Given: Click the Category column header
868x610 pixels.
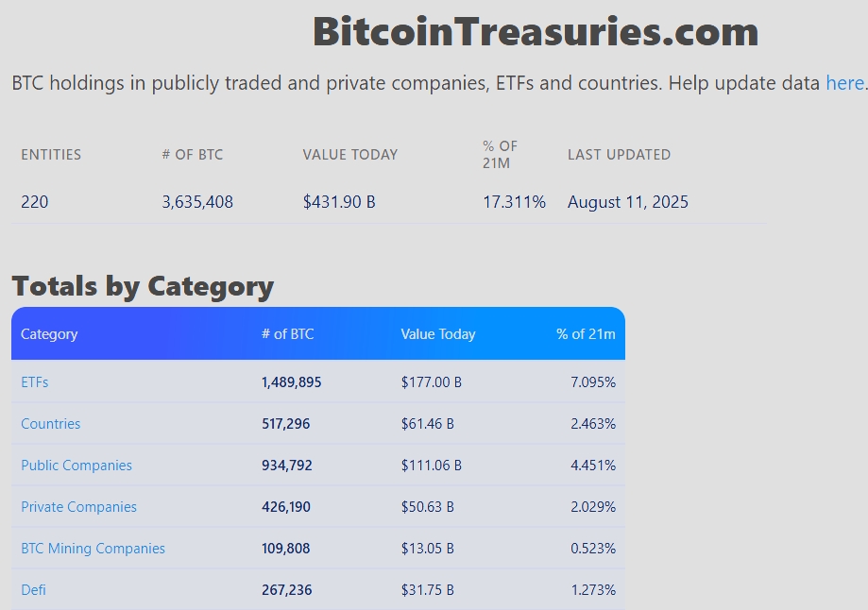Looking at the screenshot, I should tap(49, 334).
